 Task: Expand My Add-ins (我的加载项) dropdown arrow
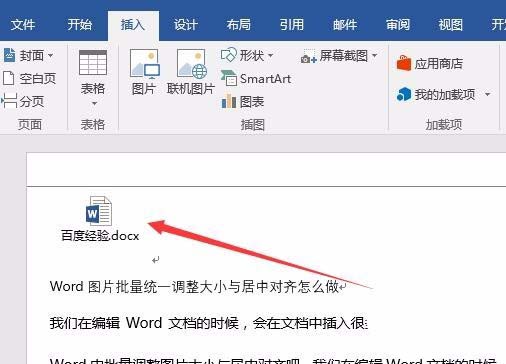pyautogui.click(x=487, y=95)
